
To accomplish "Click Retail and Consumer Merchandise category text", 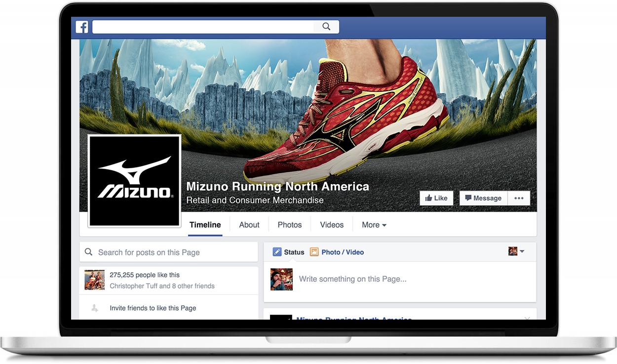I will click(255, 200).
